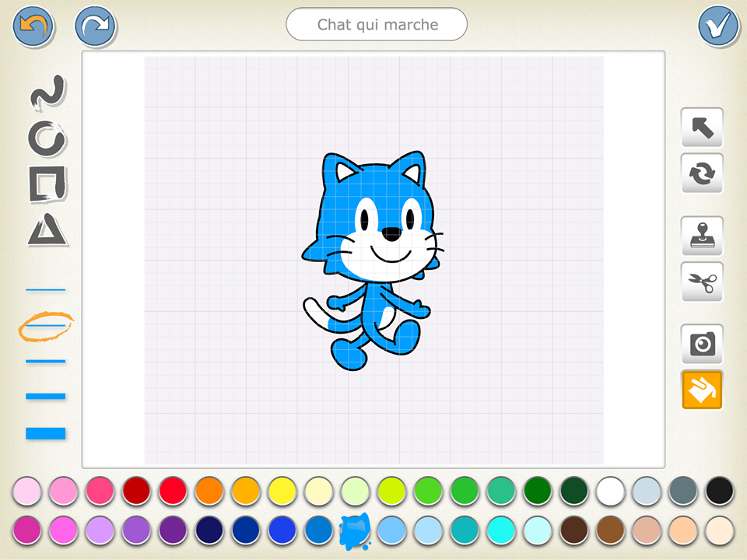Select the stamp duplicate tool
This screenshot has height=560, width=747.
point(701,236)
